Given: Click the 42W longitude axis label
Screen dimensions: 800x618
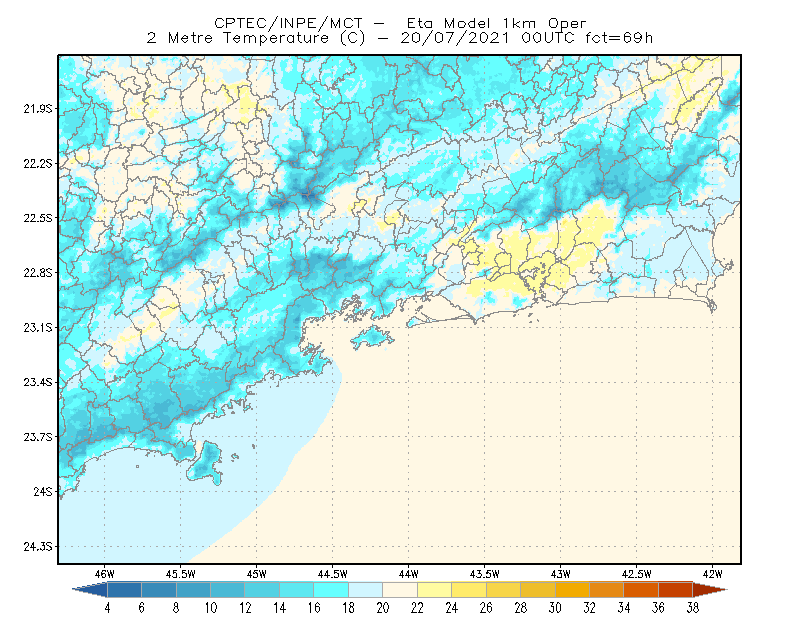Looking at the screenshot, I should (712, 574).
